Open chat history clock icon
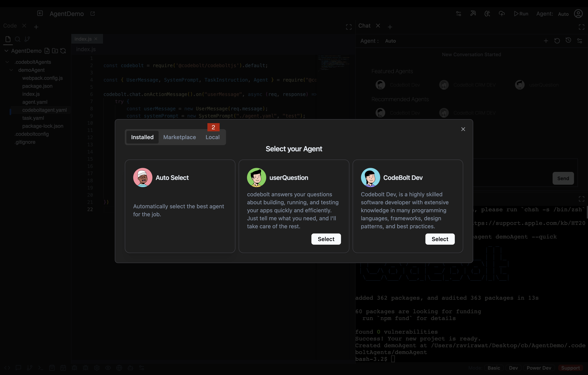 pyautogui.click(x=568, y=40)
